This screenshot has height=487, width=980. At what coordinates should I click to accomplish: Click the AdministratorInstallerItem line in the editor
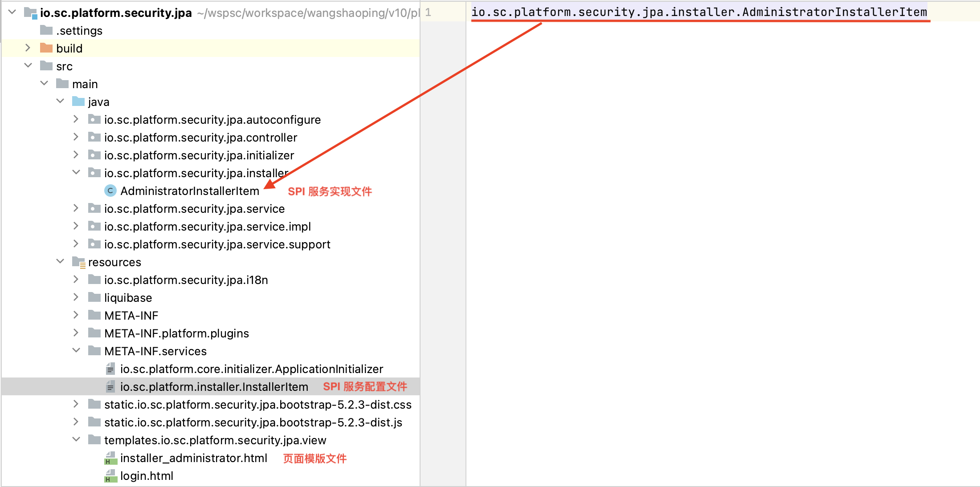click(x=698, y=12)
